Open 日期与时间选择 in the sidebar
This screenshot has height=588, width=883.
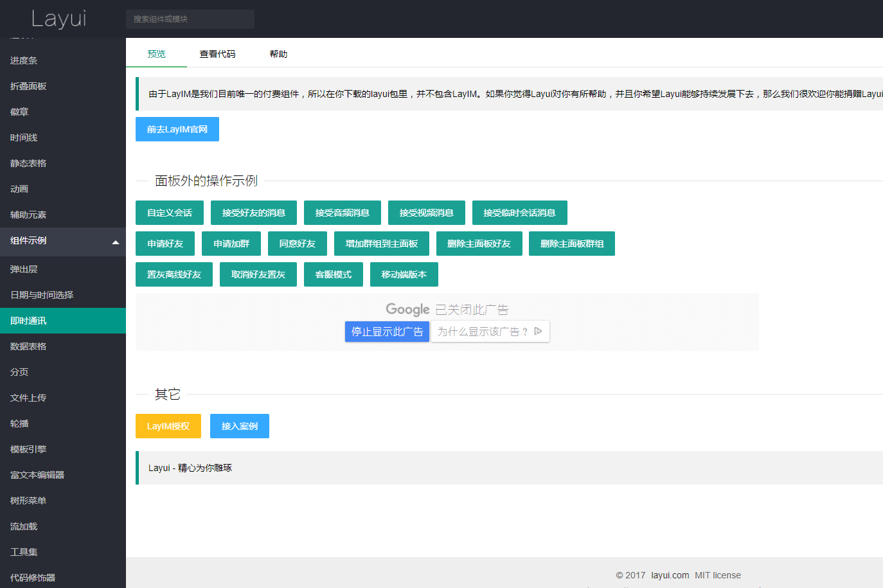63,295
